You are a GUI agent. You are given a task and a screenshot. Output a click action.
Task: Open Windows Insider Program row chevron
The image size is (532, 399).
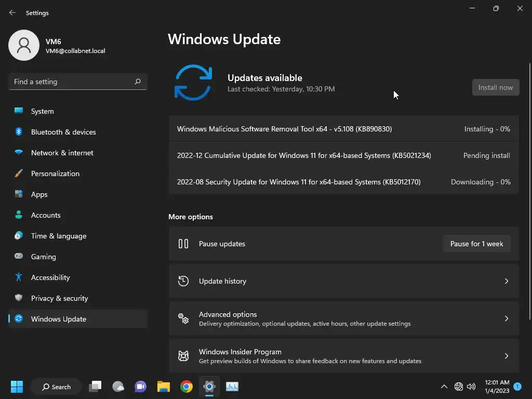[x=506, y=355]
